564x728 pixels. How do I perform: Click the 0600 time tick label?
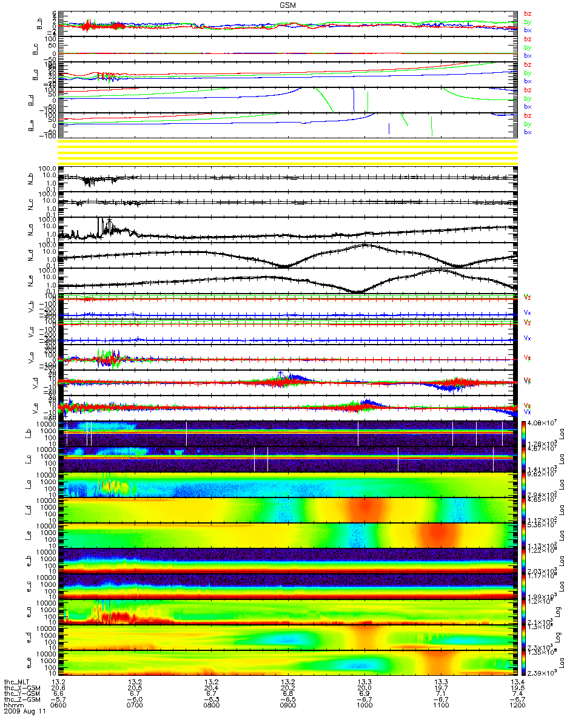[x=58, y=705]
